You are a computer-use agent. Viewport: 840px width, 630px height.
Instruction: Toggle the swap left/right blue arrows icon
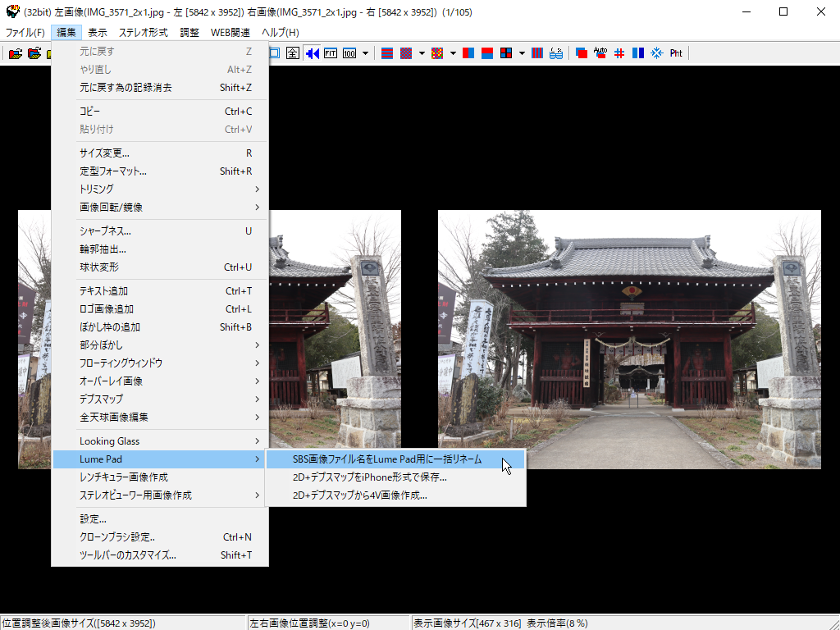(312, 53)
